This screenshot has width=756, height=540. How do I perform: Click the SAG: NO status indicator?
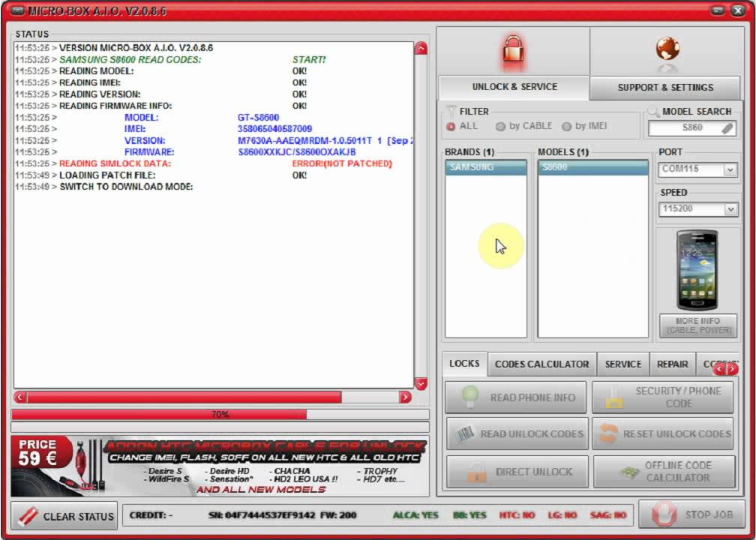point(608,515)
